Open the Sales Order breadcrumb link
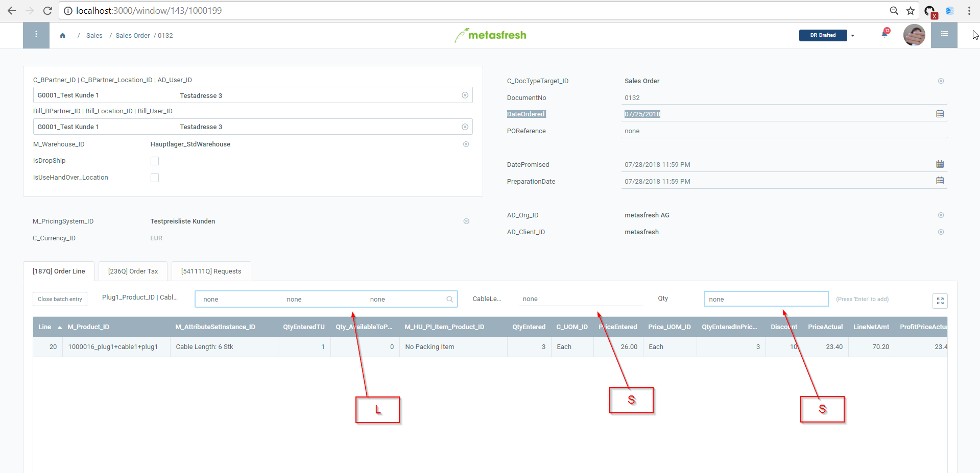 [132, 35]
